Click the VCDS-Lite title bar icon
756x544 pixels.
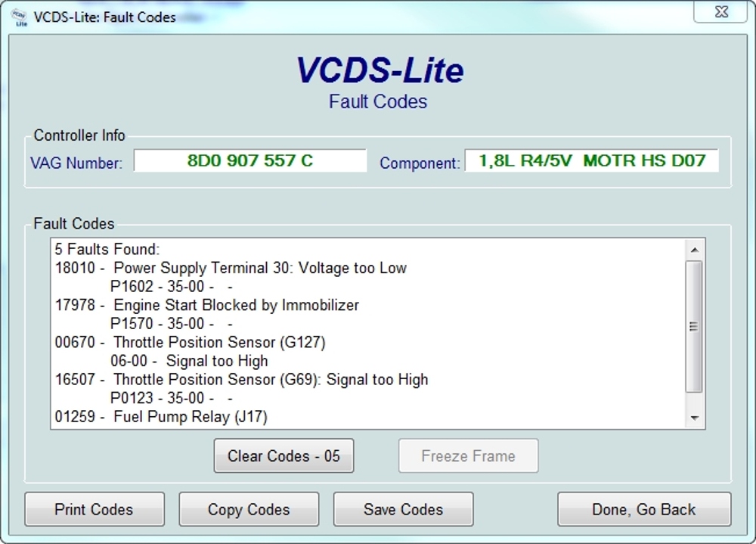20,17
